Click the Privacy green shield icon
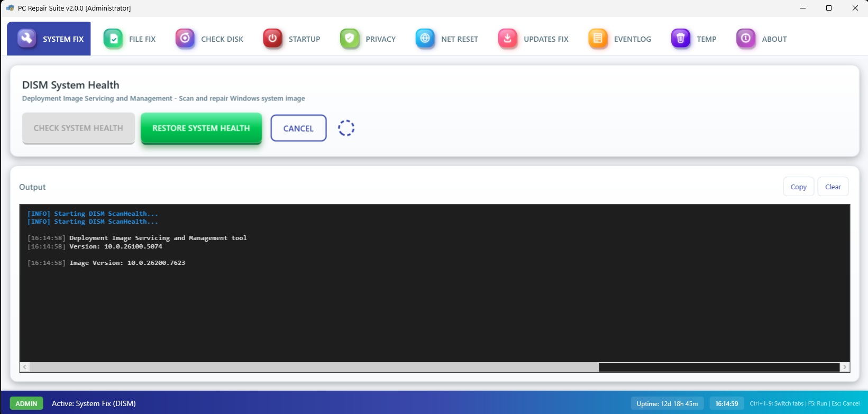Screen dimensions: 868x414 point(350,39)
